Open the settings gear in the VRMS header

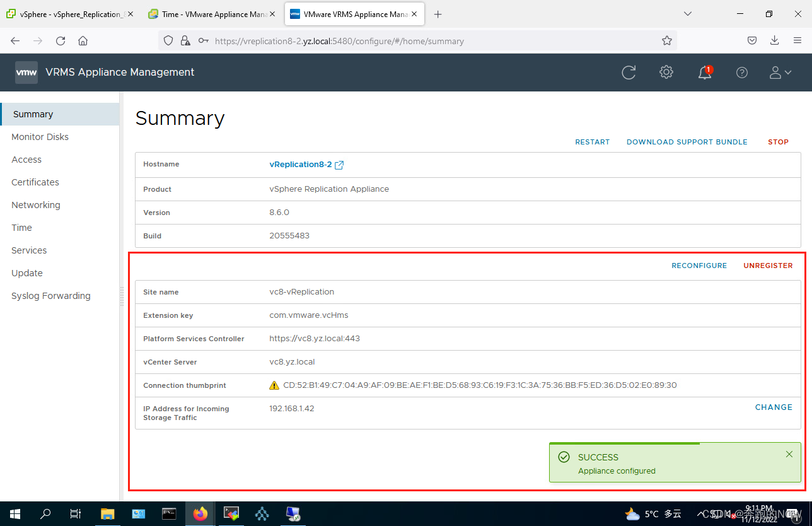[x=666, y=73]
